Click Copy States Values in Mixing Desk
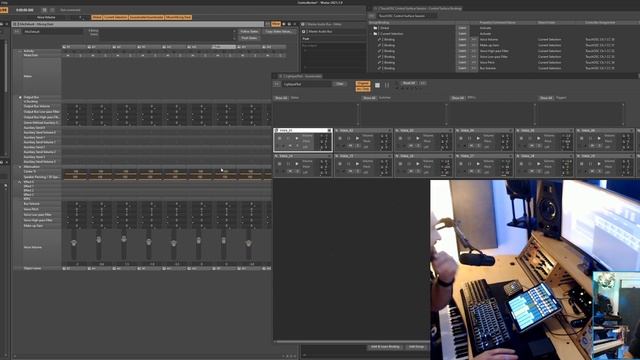This screenshot has width=640, height=360. tap(279, 31)
